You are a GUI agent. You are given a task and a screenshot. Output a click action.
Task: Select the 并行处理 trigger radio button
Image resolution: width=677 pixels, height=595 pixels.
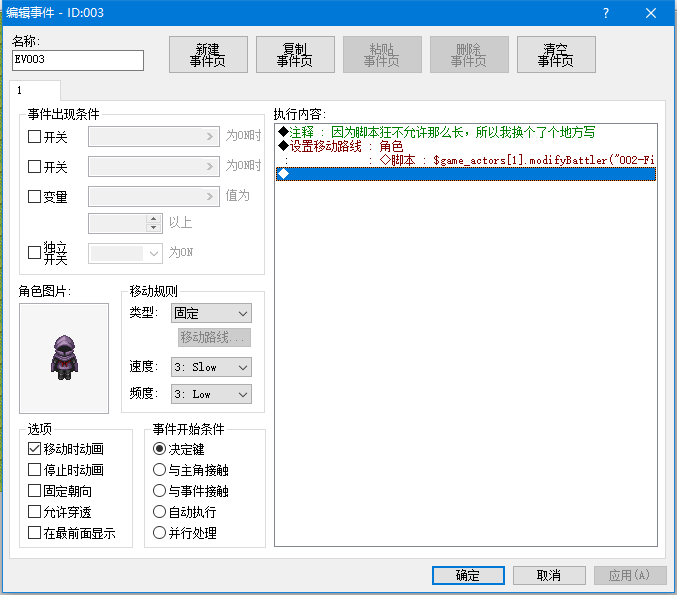click(x=159, y=532)
